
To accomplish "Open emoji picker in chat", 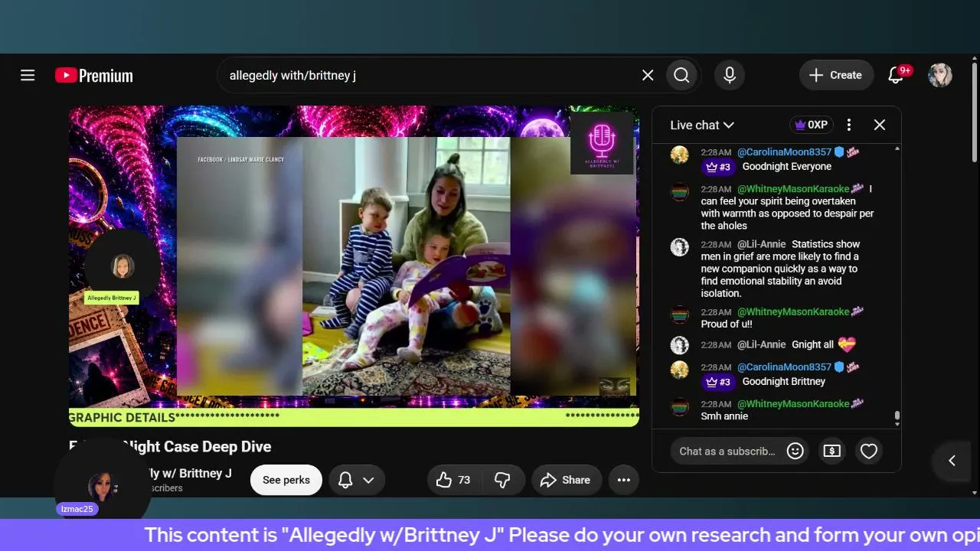I will [795, 451].
